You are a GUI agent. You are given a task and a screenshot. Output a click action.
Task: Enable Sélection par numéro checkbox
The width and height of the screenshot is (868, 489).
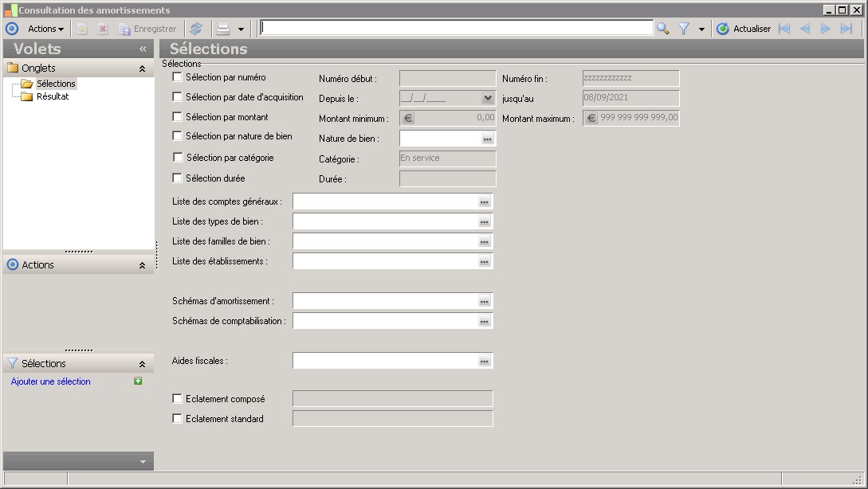click(x=177, y=77)
